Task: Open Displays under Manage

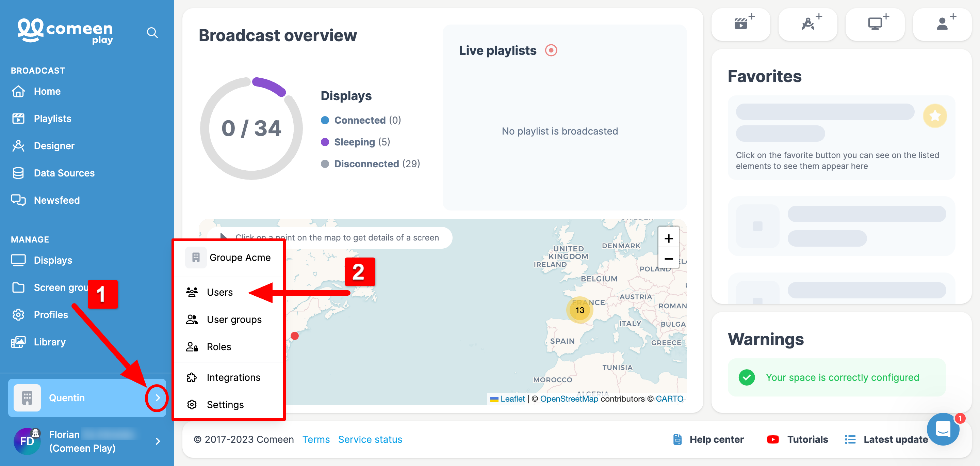Action: tap(53, 260)
